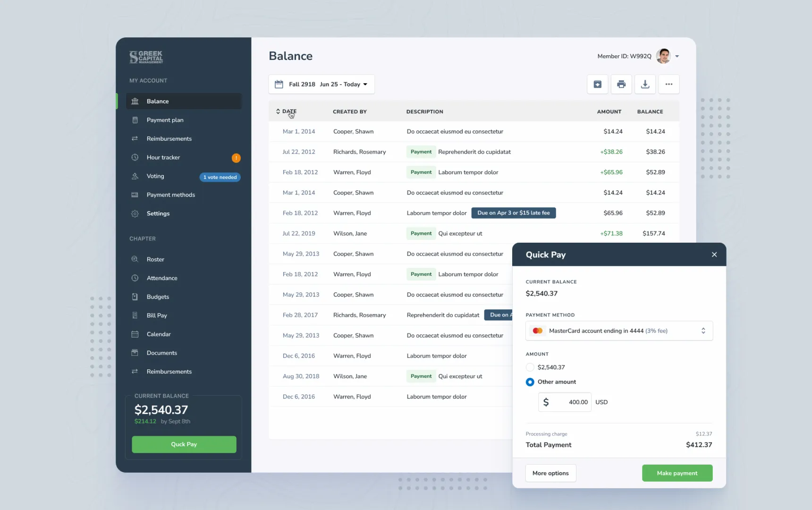
Task: Click the More options button
Action: click(x=550, y=473)
